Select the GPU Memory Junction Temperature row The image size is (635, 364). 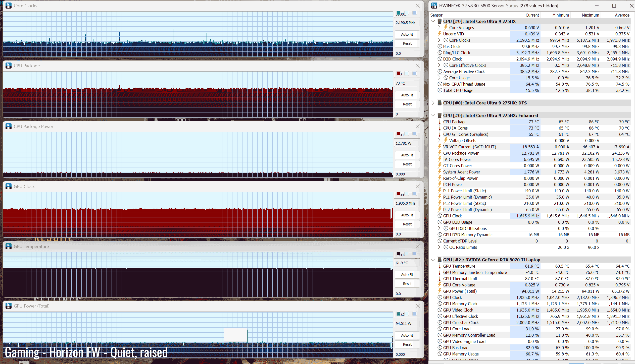(475, 272)
